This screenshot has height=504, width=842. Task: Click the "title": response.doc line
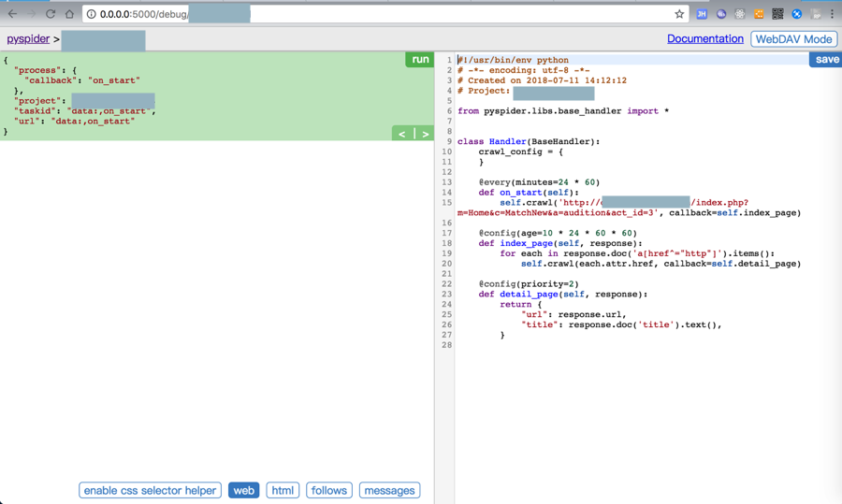(x=621, y=325)
